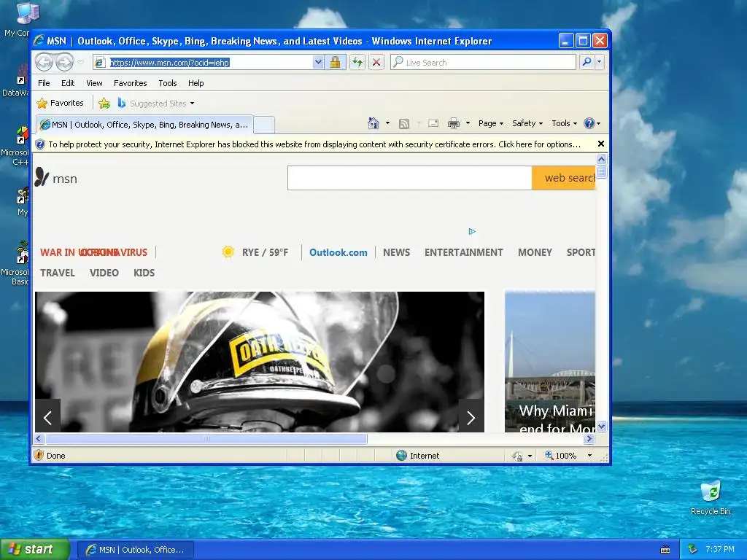This screenshot has width=747, height=560.
Task: Print the page with printer icon
Action: pos(454,123)
